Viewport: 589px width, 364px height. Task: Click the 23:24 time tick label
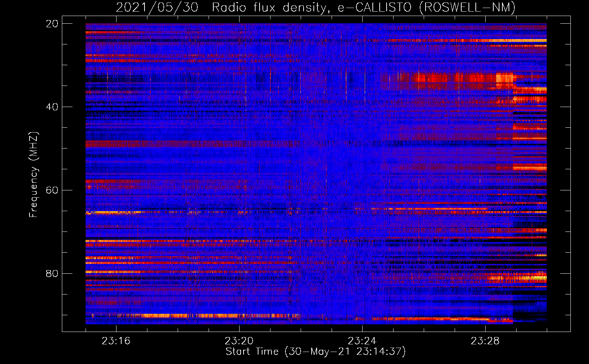[362, 341]
